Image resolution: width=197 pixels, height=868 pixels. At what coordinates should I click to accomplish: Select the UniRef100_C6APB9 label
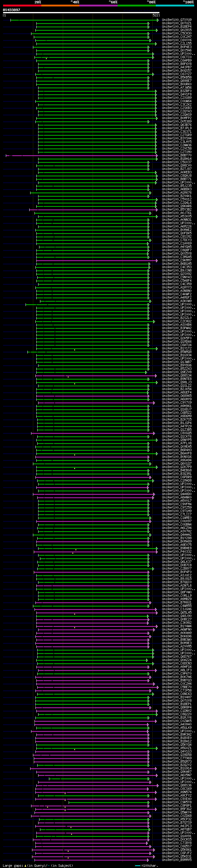177,60
